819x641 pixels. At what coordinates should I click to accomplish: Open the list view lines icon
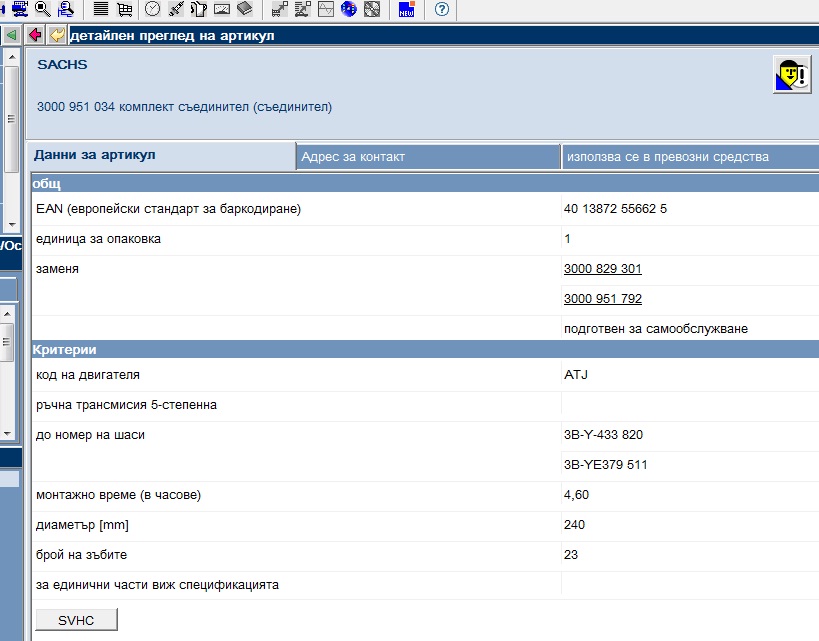101,9
